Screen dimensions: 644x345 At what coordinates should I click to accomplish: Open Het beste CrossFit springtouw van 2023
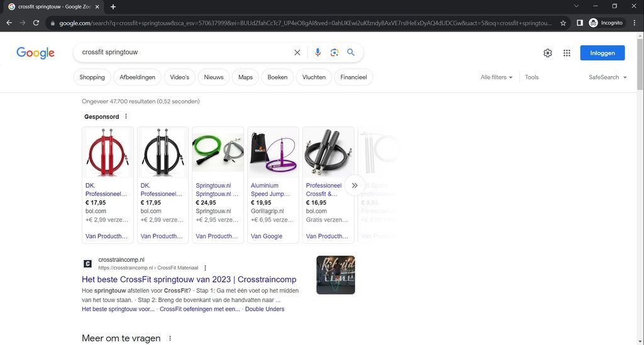click(189, 279)
